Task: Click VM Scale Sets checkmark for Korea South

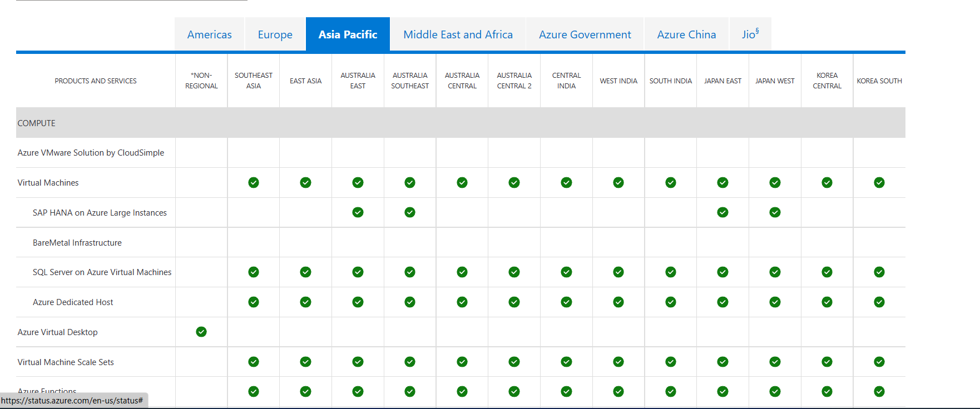Action: pos(879,362)
